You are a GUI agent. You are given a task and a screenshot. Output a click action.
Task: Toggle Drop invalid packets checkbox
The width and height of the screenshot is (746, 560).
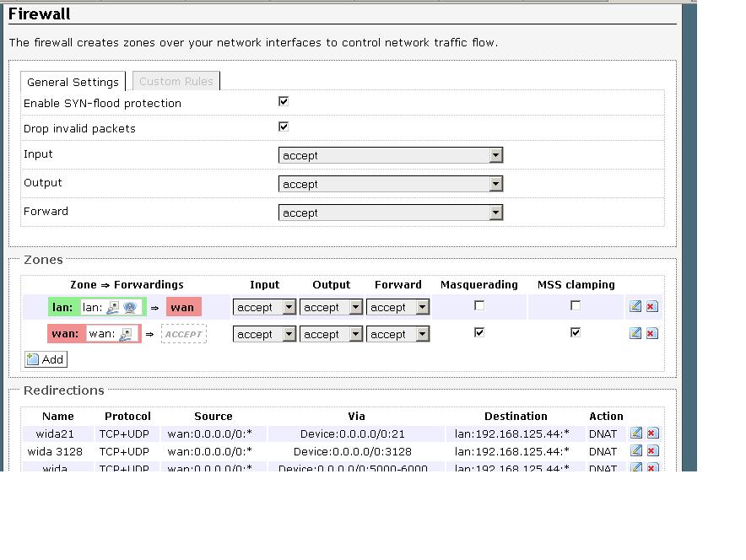pos(284,127)
